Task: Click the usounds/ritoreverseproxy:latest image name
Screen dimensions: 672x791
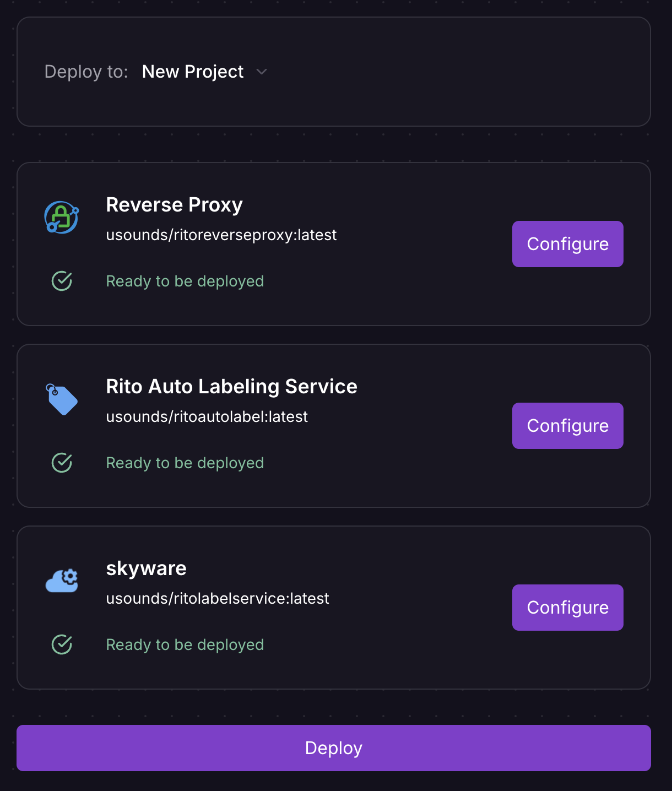Action: (221, 235)
